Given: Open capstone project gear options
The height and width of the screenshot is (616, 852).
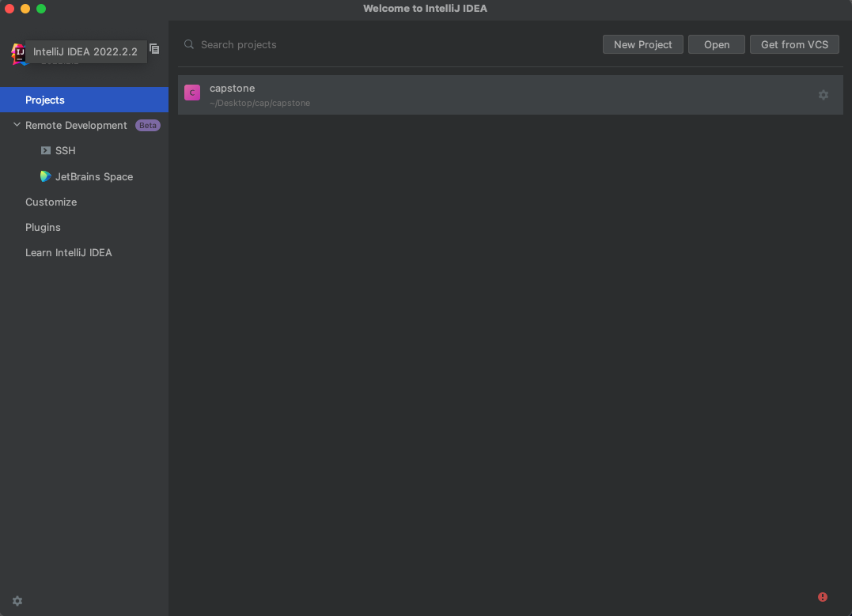Looking at the screenshot, I should pyautogui.click(x=824, y=95).
